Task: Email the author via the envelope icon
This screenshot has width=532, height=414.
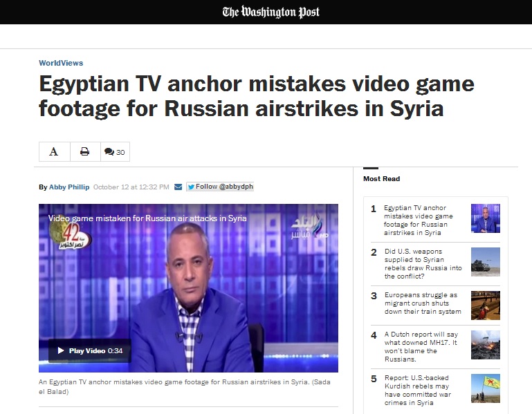Action: [x=178, y=187]
